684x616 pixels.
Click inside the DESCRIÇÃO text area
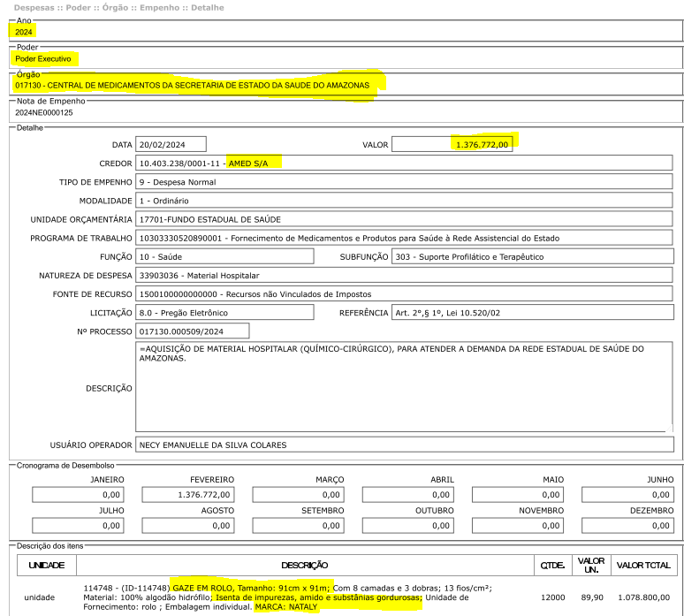(404, 387)
